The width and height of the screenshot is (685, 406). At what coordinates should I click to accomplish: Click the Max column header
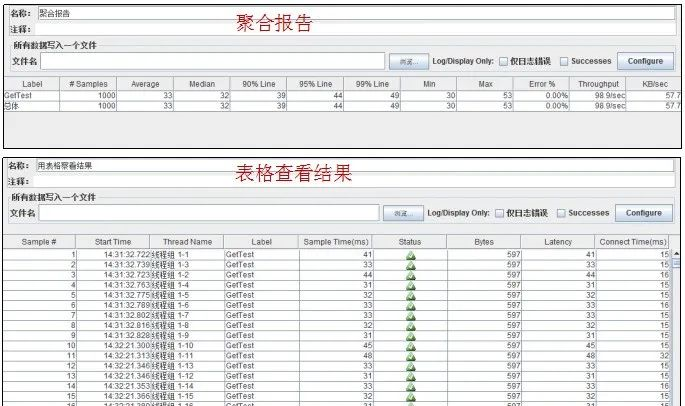tap(485, 84)
